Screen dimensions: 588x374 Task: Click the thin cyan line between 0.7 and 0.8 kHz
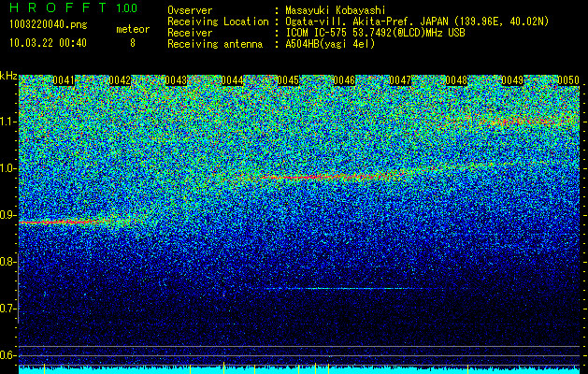pos(349,289)
